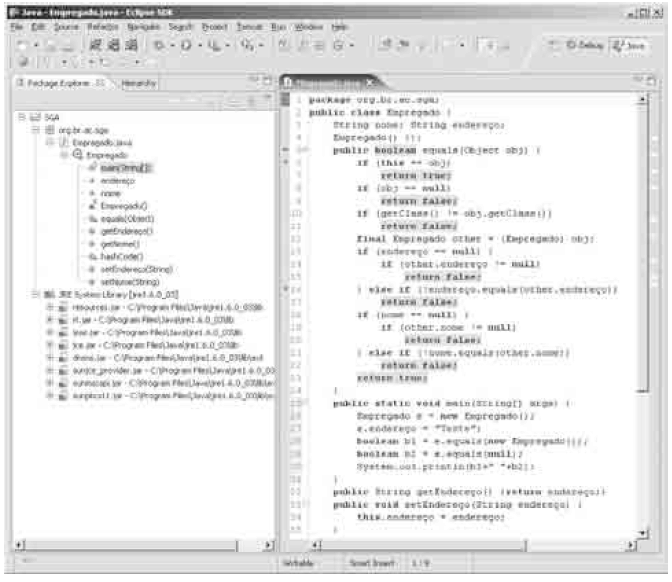Close the Empregado.java editor tab
Viewport: 672px width, 582px height.
[368, 80]
